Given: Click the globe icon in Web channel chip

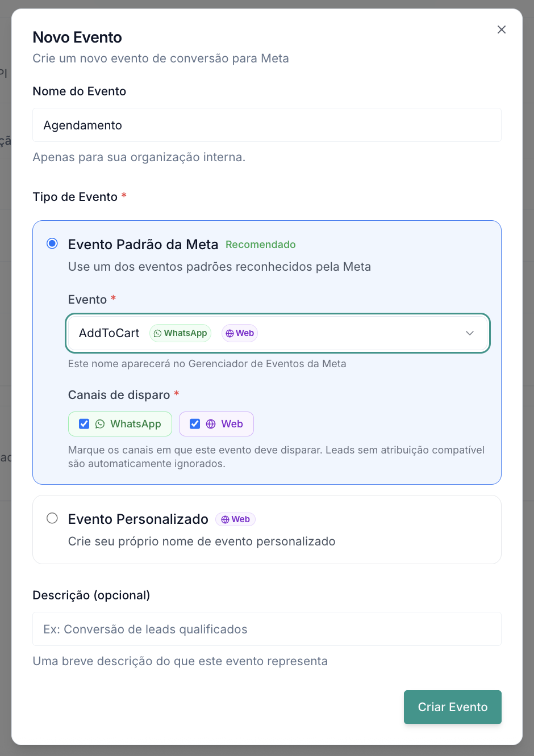Looking at the screenshot, I should click(211, 424).
